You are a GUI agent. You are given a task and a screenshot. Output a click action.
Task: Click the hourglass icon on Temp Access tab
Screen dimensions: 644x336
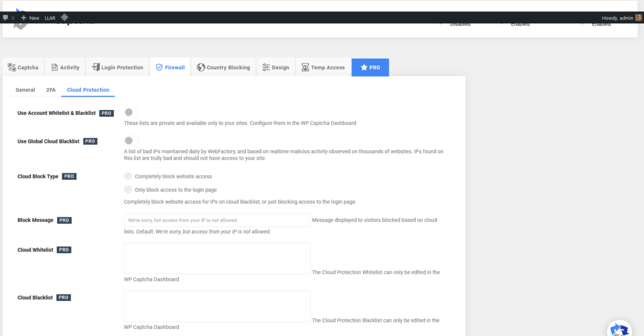[x=305, y=67]
